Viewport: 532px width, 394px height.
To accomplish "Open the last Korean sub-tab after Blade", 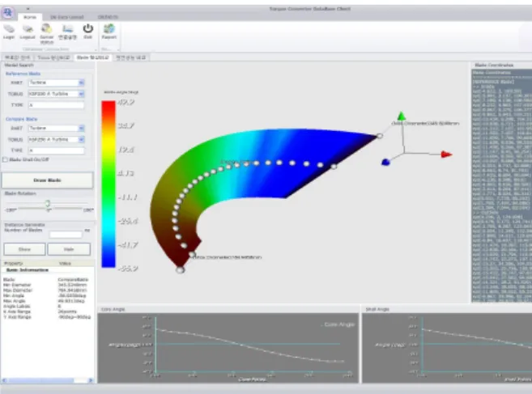I will (130, 57).
